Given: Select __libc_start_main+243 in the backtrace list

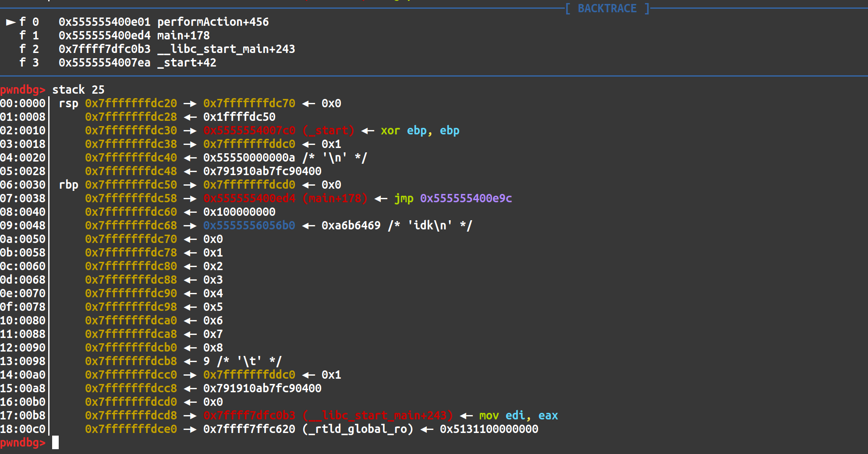Looking at the screenshot, I should point(226,49).
